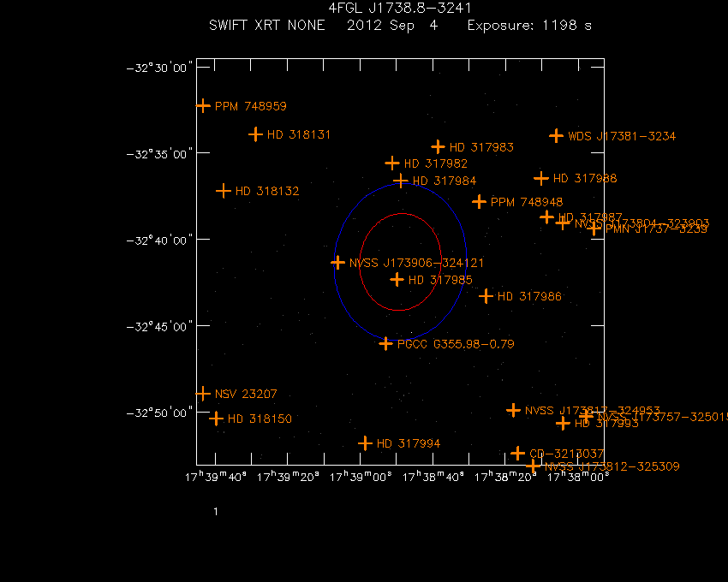The width and height of the screenshot is (728, 582).
Task: Click the lone '1' below the plot
Action: pyautogui.click(x=216, y=512)
